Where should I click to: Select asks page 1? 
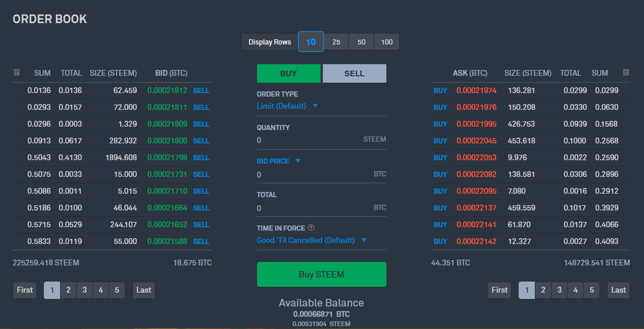[527, 290]
